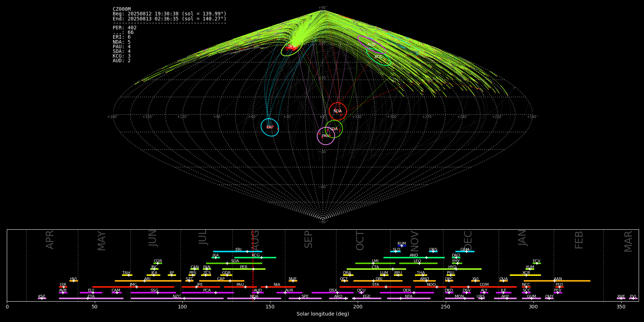Screen dimensions: 644x322
Task: Click the pink PAU radiant circle on sky map
Action: [326, 136]
